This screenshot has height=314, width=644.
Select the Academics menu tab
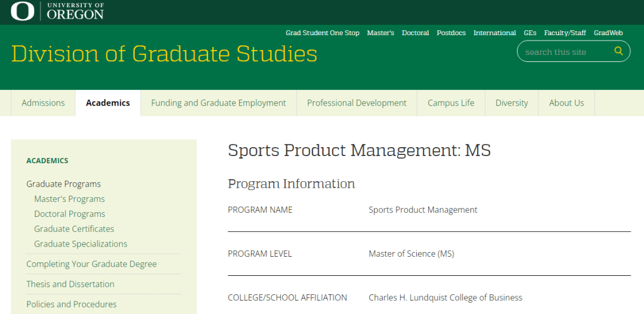click(108, 103)
